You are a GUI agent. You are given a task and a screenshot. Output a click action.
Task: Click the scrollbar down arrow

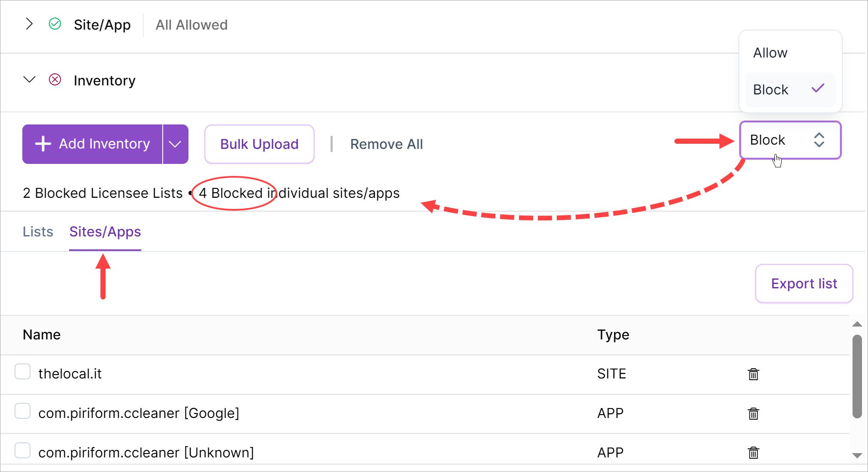857,456
